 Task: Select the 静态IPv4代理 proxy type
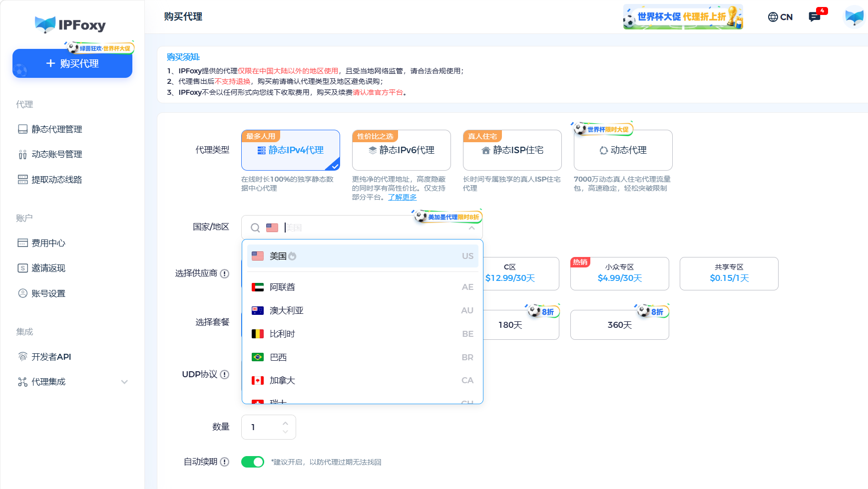[291, 150]
